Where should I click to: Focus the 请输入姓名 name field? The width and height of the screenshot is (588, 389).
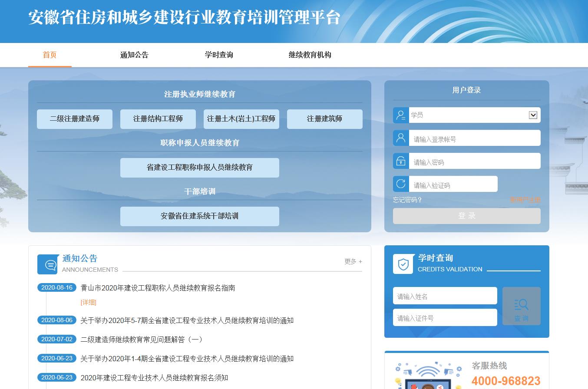pos(445,296)
